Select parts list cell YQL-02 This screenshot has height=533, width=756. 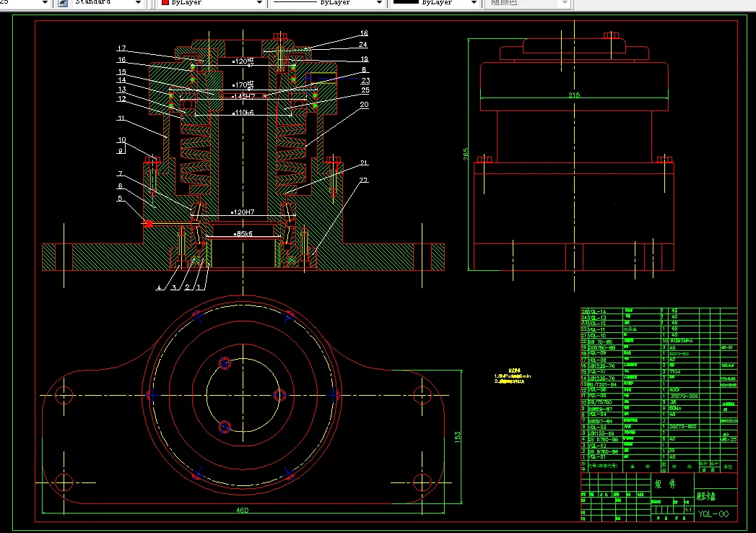click(x=597, y=446)
